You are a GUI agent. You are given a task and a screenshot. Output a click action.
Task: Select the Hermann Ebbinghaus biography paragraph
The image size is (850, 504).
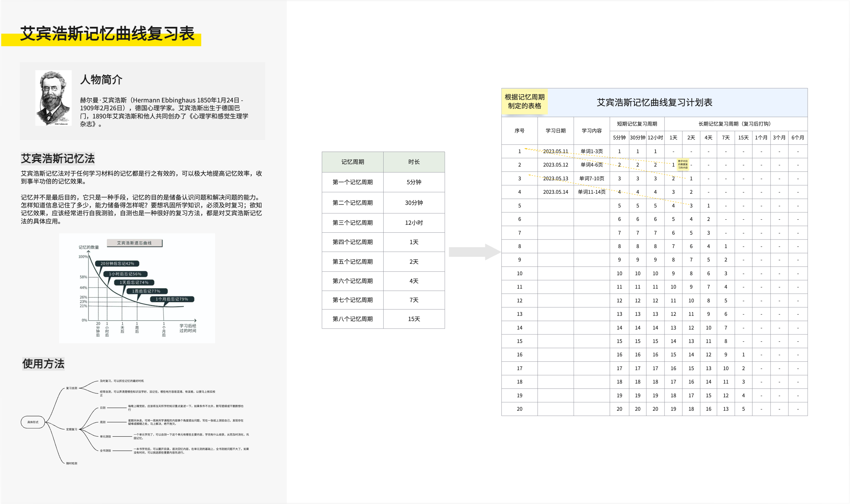pos(164,112)
